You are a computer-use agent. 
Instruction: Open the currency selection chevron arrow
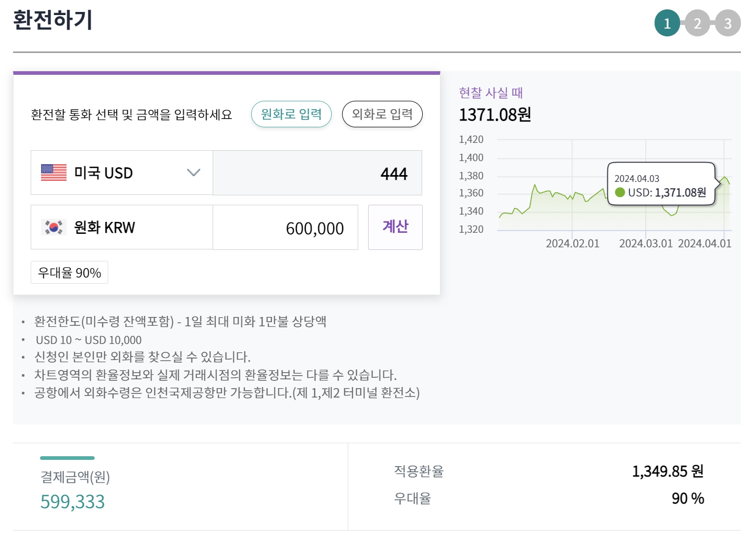pos(193,172)
